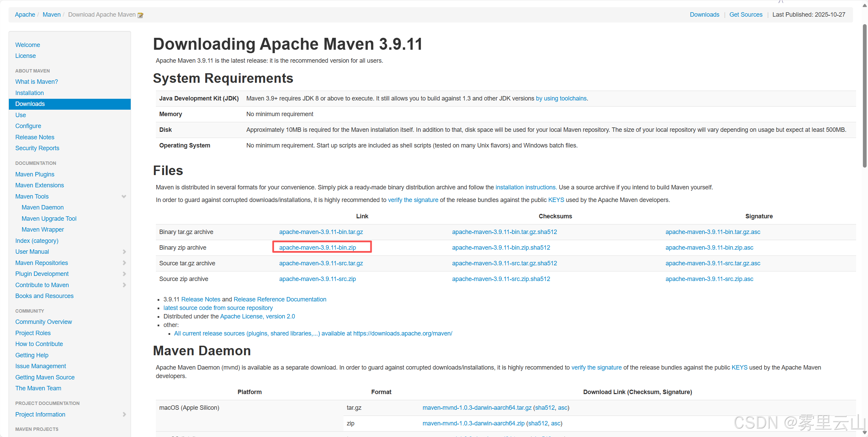Collapse the Maven Tools submenu chevron

click(x=124, y=197)
